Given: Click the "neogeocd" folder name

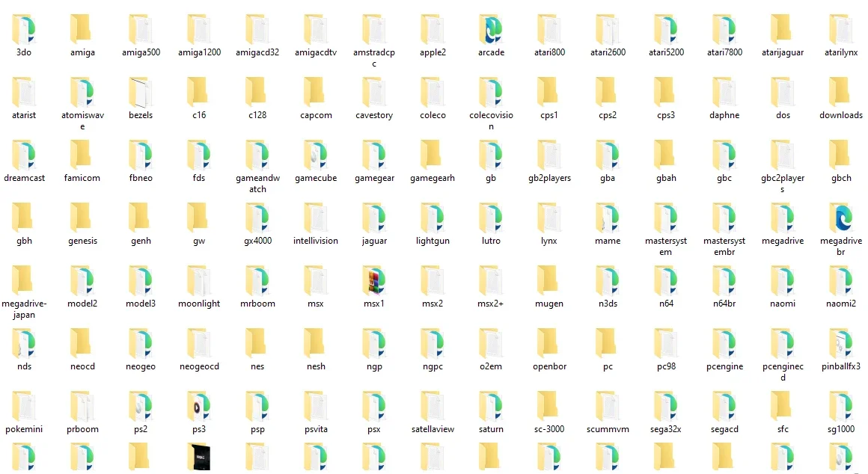Looking at the screenshot, I should click(199, 366).
